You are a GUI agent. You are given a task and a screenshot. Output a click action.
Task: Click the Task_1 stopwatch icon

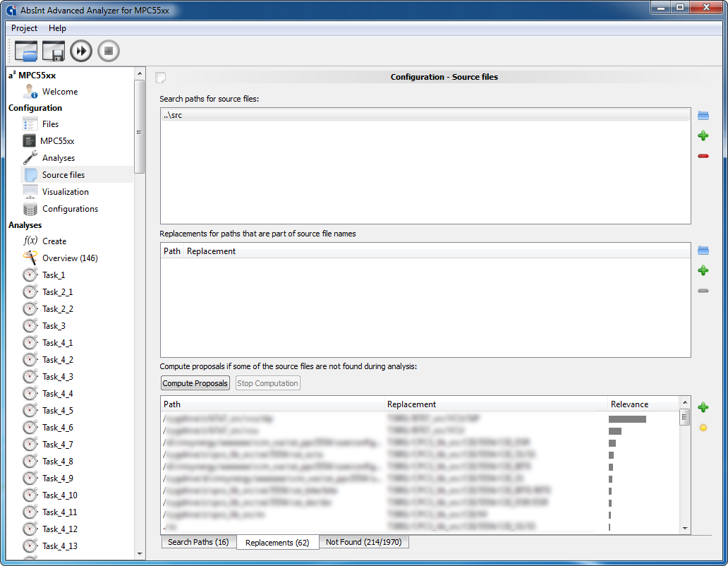(x=30, y=275)
